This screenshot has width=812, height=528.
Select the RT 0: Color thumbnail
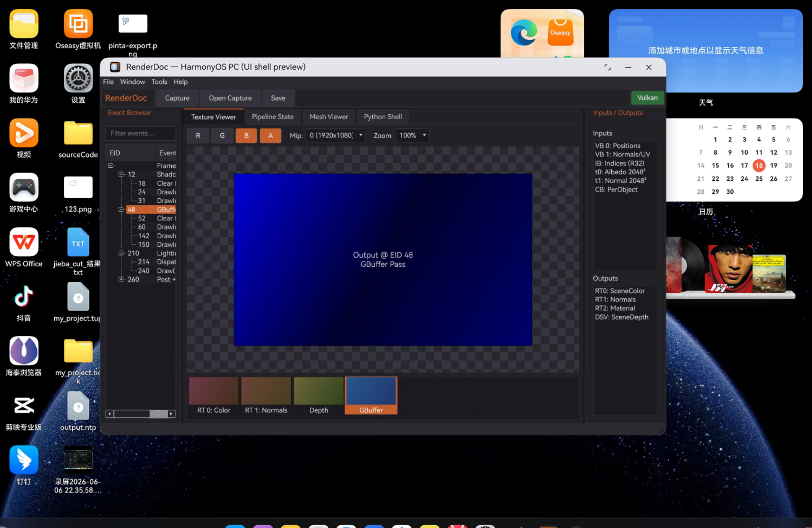coord(214,396)
